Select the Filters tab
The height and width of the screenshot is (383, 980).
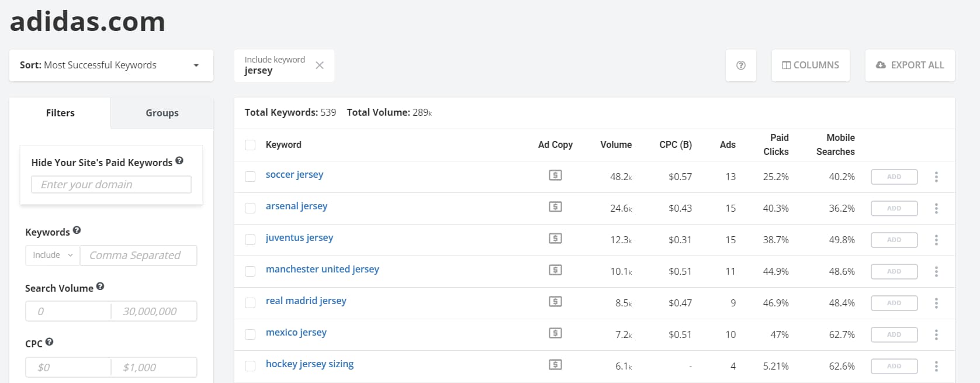[x=60, y=113]
